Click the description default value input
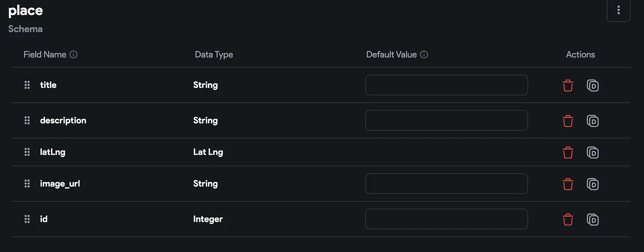This screenshot has width=644, height=252. [446, 120]
